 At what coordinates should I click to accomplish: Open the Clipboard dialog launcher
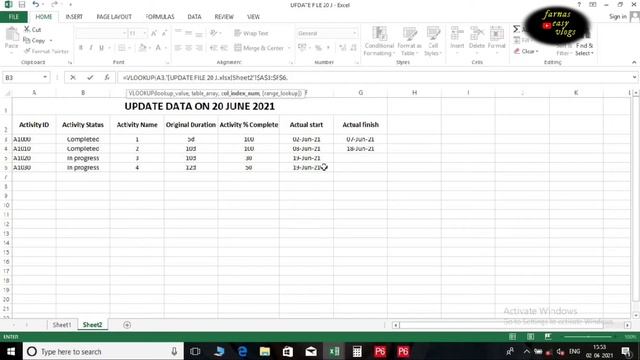pos(70,62)
